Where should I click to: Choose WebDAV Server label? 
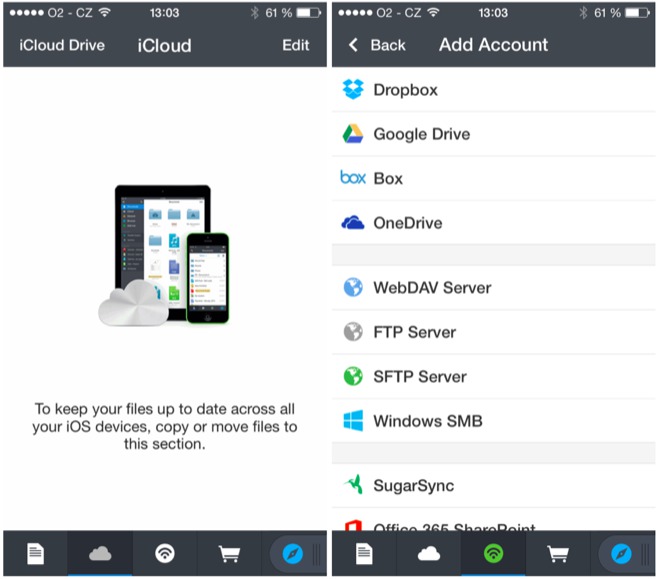432,287
